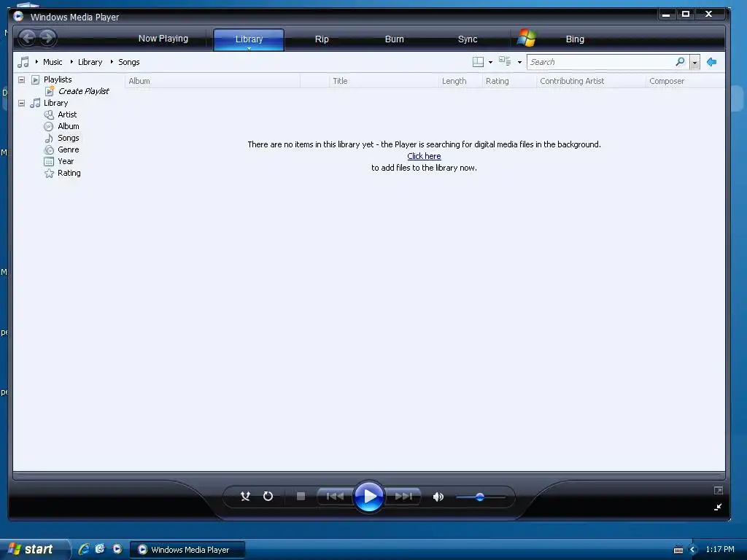The width and height of the screenshot is (747, 560).
Task: Sort by the Length column header
Action: point(460,81)
